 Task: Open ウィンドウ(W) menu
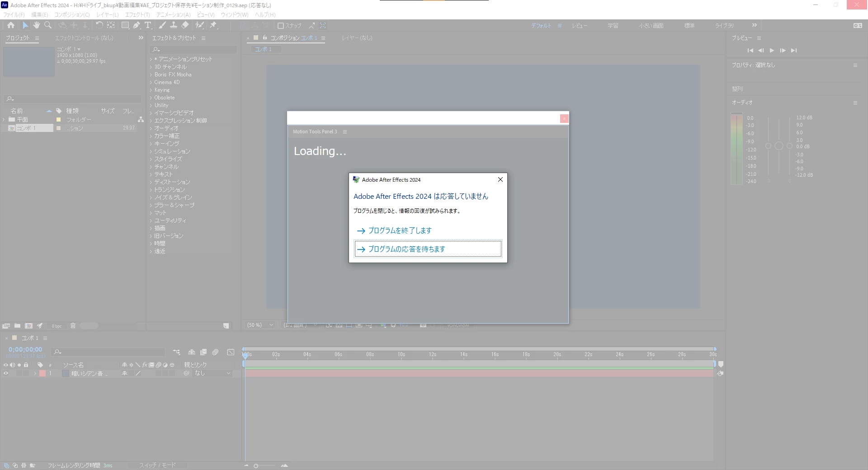(x=235, y=14)
